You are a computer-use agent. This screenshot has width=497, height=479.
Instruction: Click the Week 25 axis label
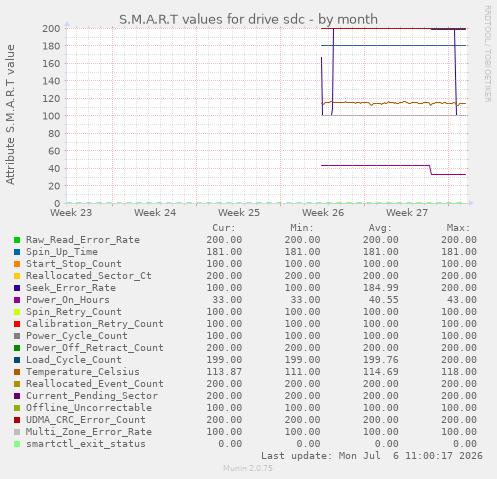point(239,213)
